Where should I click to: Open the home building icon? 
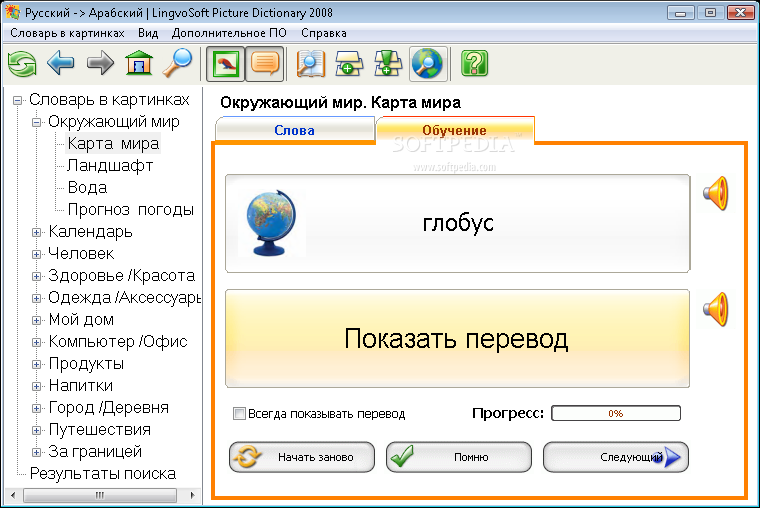click(139, 63)
